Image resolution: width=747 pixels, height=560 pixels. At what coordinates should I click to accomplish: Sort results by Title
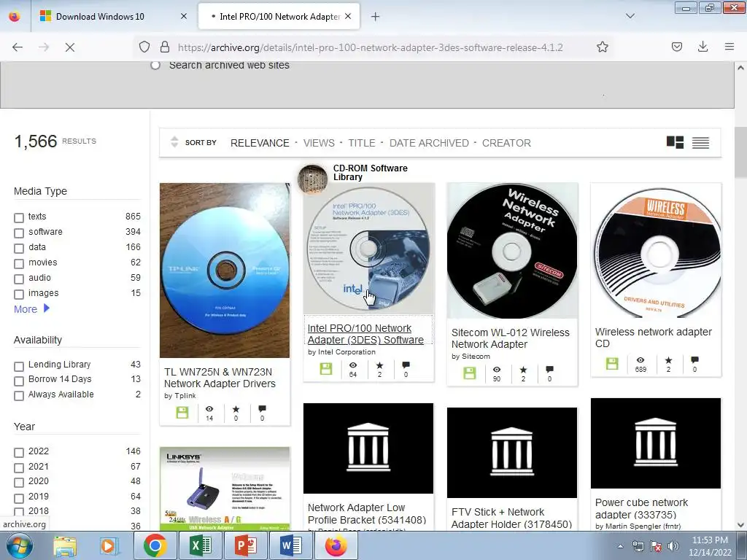[362, 143]
